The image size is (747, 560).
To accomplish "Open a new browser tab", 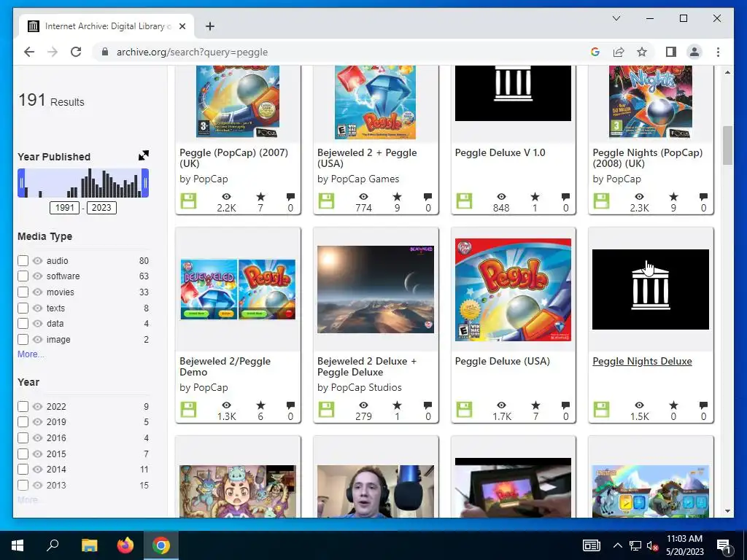I will coord(210,26).
